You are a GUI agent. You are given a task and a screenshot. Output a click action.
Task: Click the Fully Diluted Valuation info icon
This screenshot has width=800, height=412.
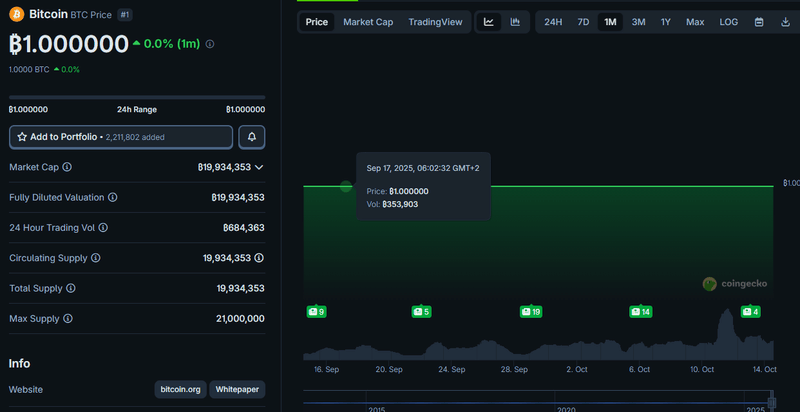[x=113, y=197]
